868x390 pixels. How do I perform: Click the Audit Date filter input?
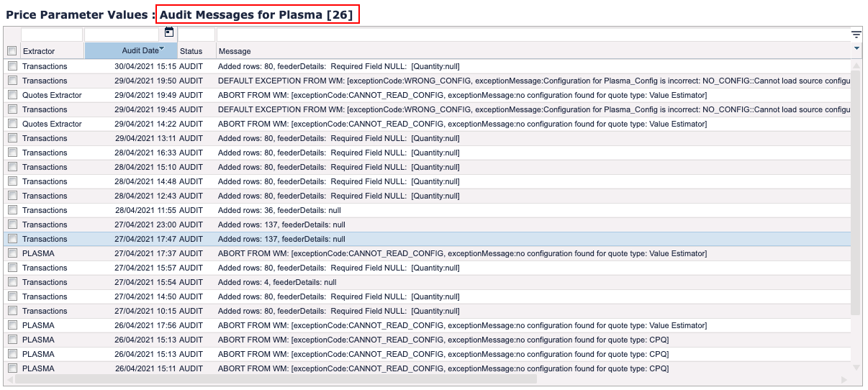click(122, 35)
